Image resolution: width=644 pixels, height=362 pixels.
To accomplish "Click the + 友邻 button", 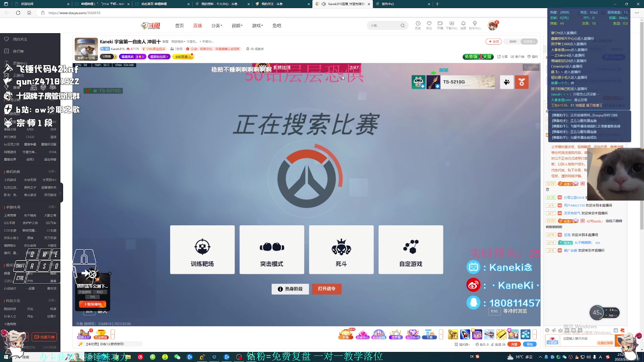I will pos(493,42).
